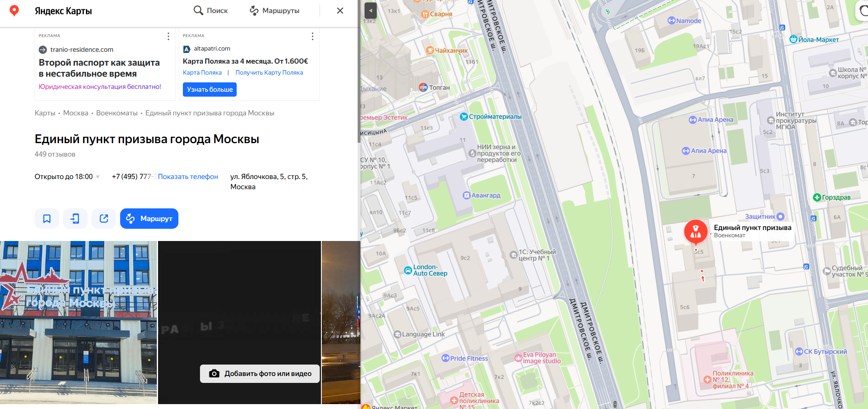Viewport: 868px width, 409px height.
Task: Open options menu for tranio-residence.com ad
Action: click(168, 36)
